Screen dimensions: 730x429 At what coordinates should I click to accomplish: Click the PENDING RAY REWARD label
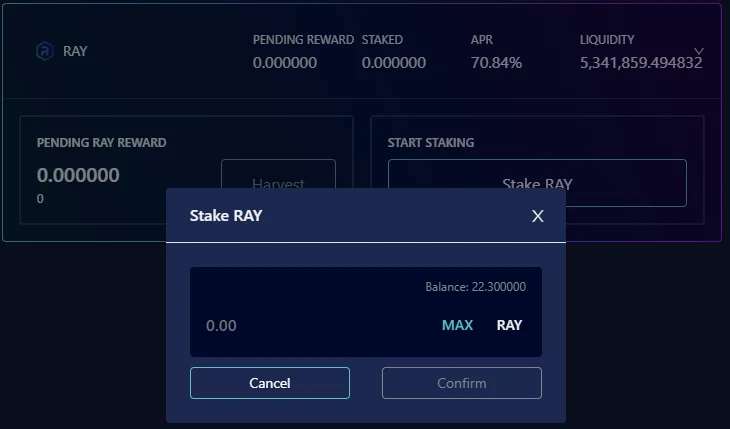click(x=101, y=143)
